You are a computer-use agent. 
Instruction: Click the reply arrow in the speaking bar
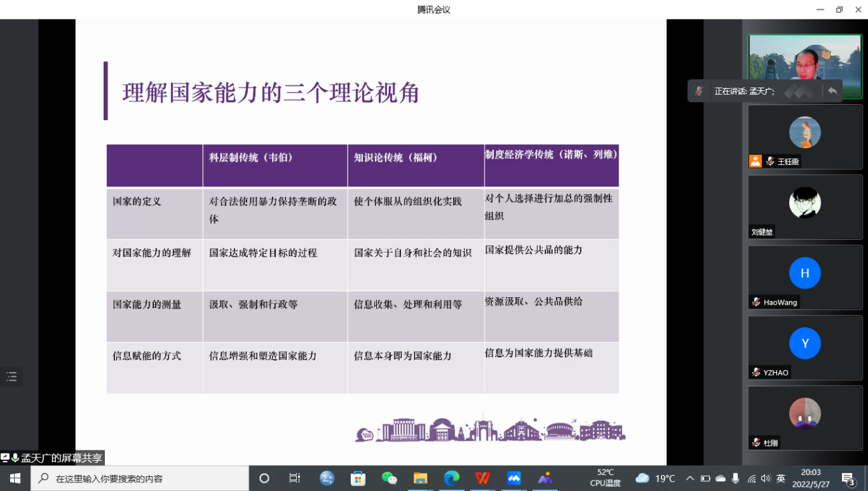pyautogui.click(x=832, y=91)
